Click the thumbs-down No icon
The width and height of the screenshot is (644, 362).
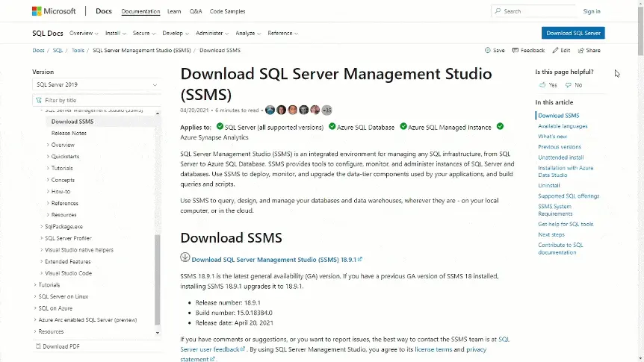tap(569, 85)
